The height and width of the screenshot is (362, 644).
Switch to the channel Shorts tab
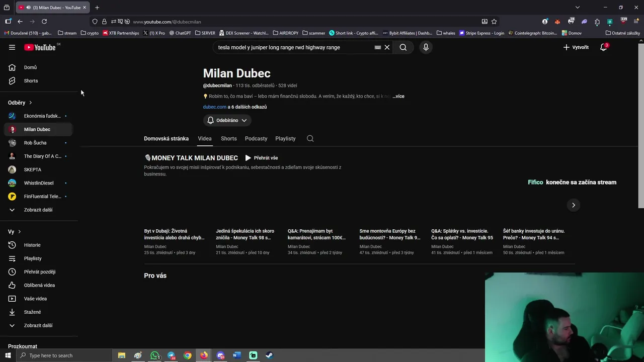228,139
